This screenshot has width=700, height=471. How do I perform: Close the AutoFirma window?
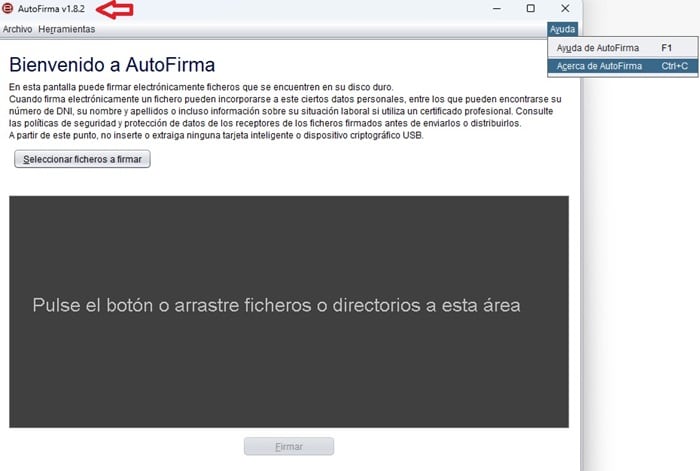[565, 8]
